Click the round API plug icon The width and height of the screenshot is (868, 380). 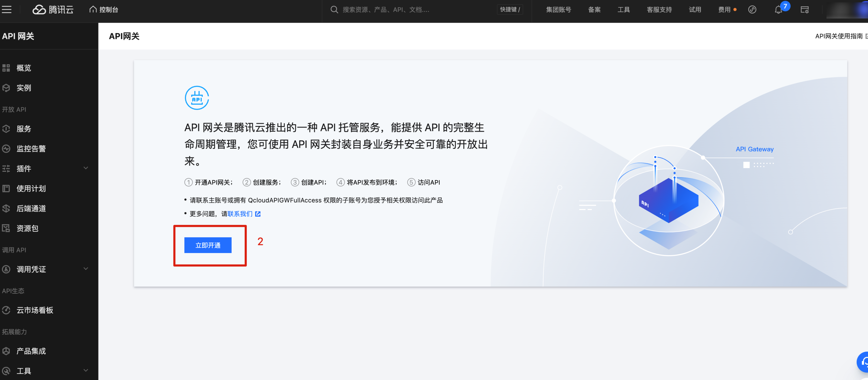click(197, 98)
